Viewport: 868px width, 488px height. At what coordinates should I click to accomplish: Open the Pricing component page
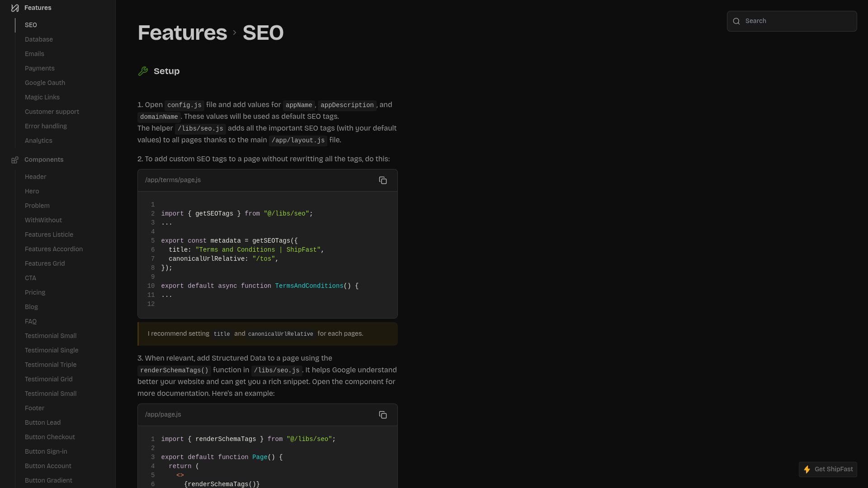(x=35, y=292)
